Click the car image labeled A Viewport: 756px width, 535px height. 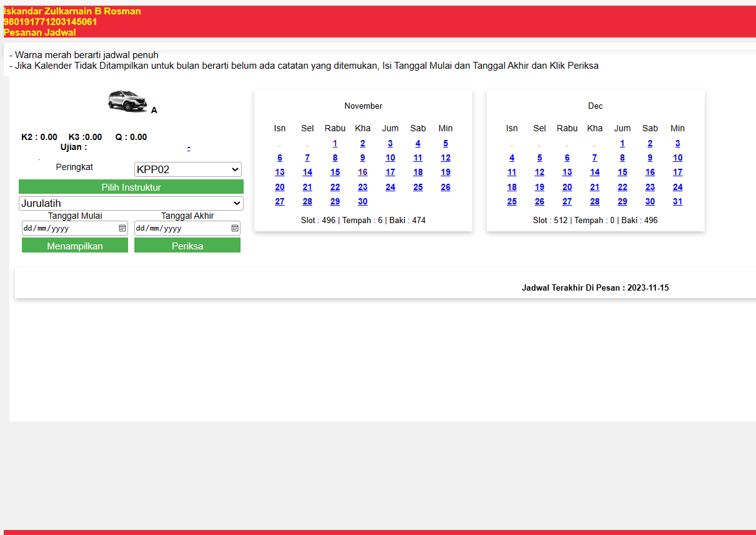tap(127, 101)
